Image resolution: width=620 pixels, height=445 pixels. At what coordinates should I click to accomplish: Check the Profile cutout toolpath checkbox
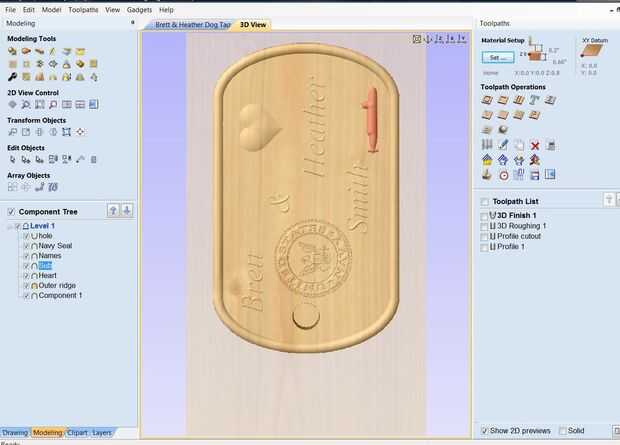point(484,237)
